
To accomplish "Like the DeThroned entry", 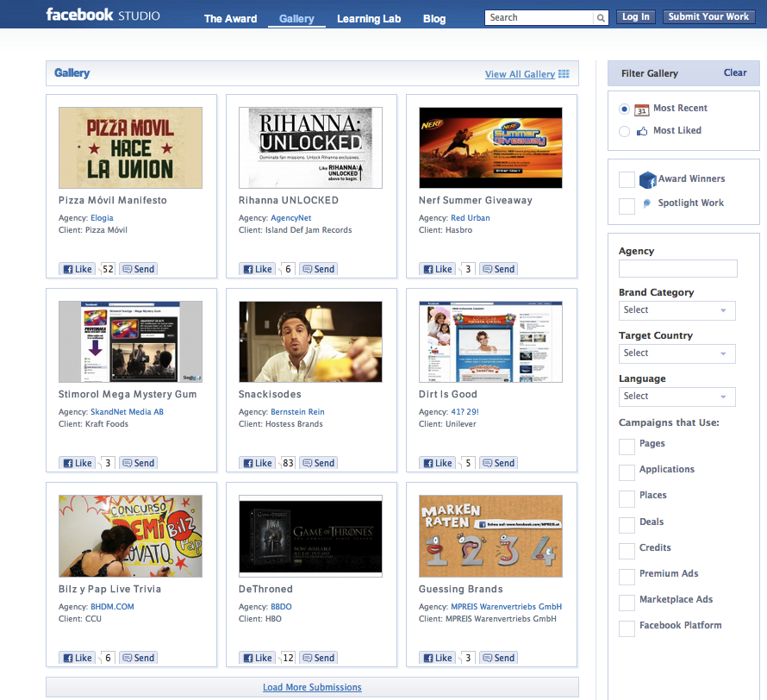I will [258, 658].
